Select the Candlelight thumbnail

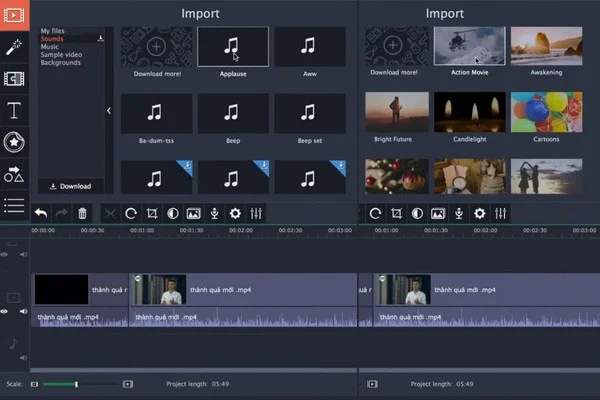(x=470, y=112)
